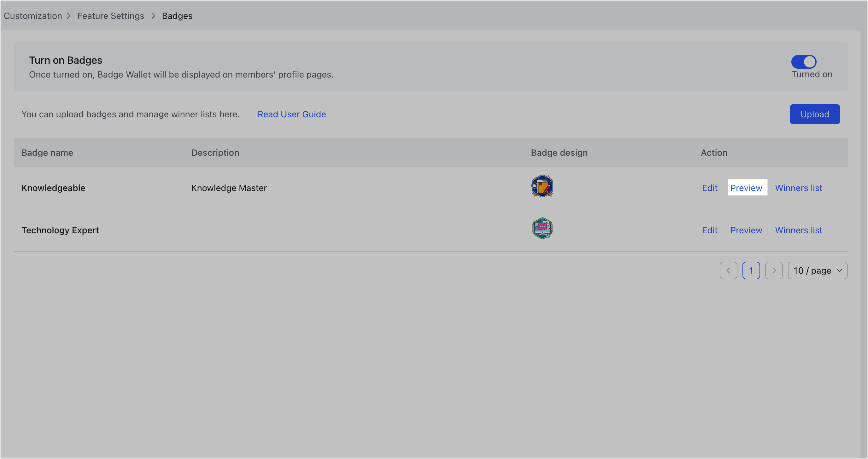Click the Upload button

click(814, 114)
